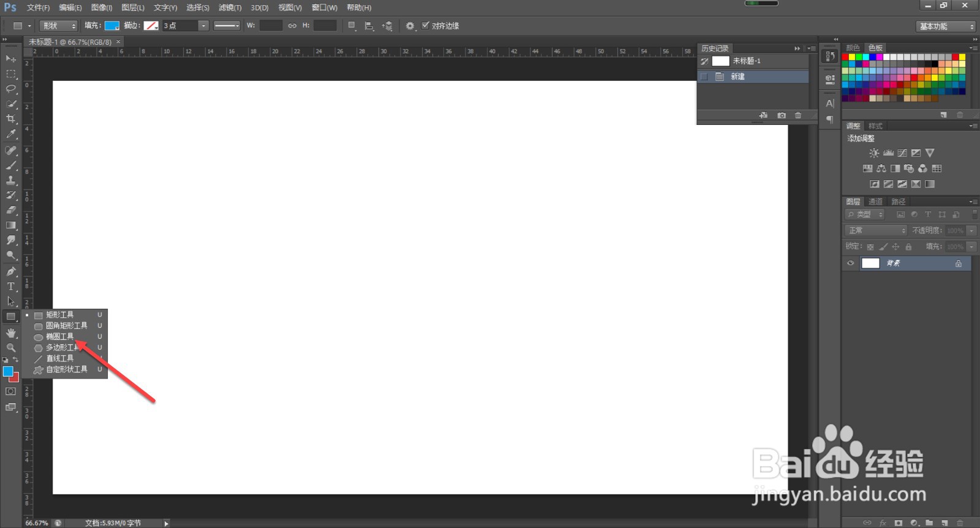Open the shape mode dropdown
Image resolution: width=980 pixels, height=528 pixels.
click(59, 26)
